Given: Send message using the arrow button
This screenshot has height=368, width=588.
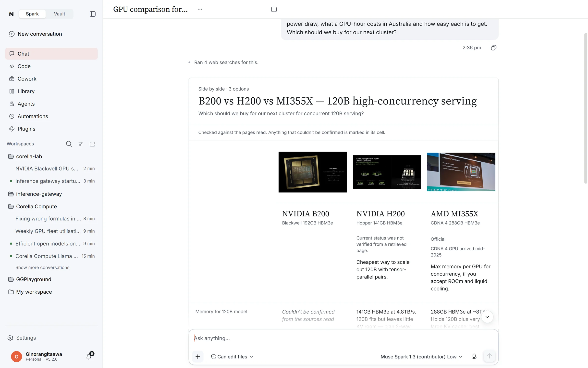Looking at the screenshot, I should tap(489, 356).
